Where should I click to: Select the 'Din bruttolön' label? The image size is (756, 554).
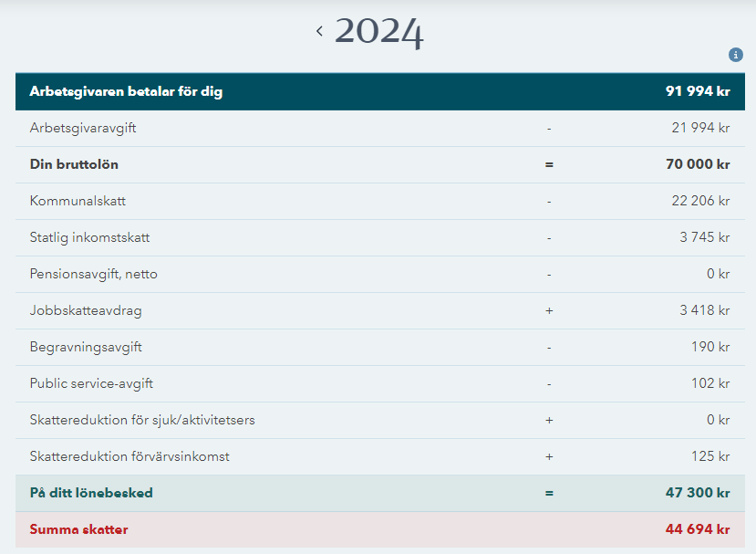pos(74,164)
